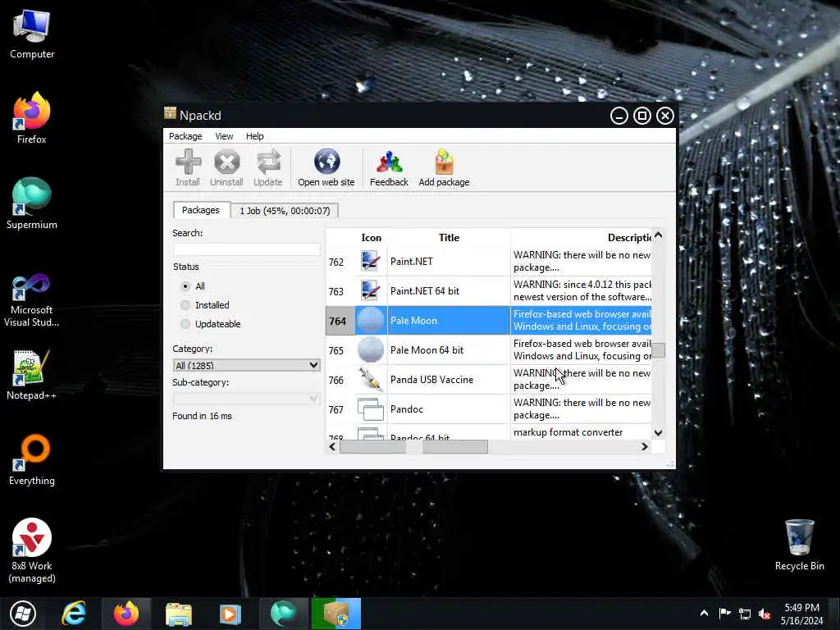
Task: Open web site for selected package
Action: [326, 167]
